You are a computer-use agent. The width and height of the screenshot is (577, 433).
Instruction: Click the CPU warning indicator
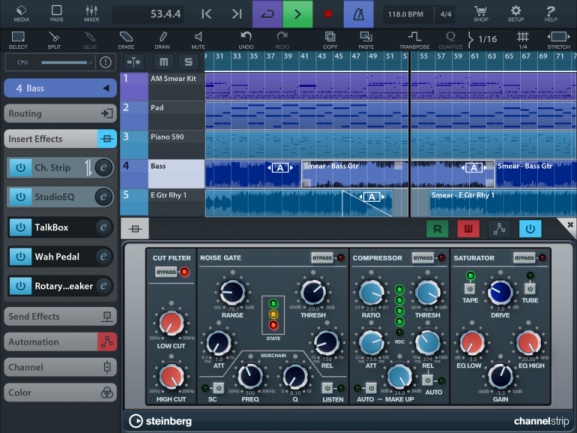point(105,62)
